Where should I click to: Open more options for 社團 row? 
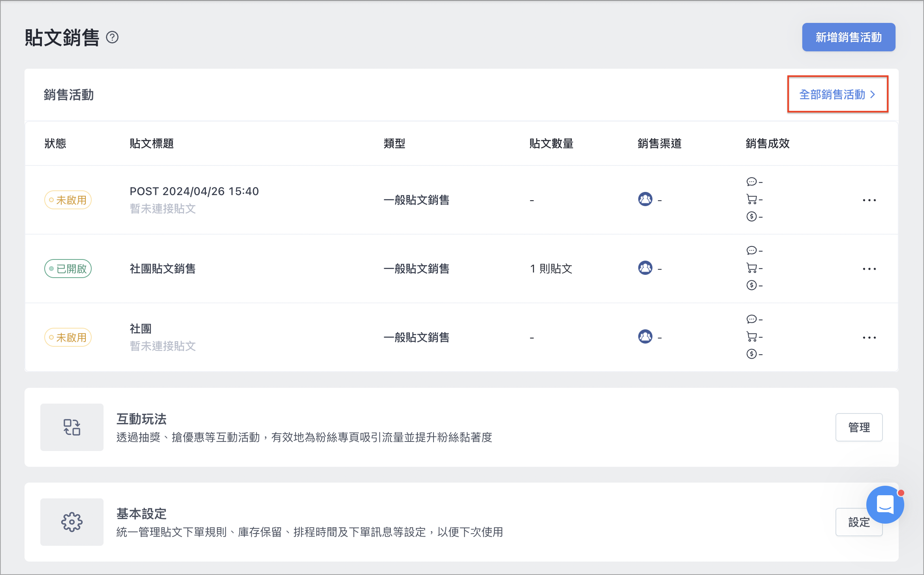(869, 338)
